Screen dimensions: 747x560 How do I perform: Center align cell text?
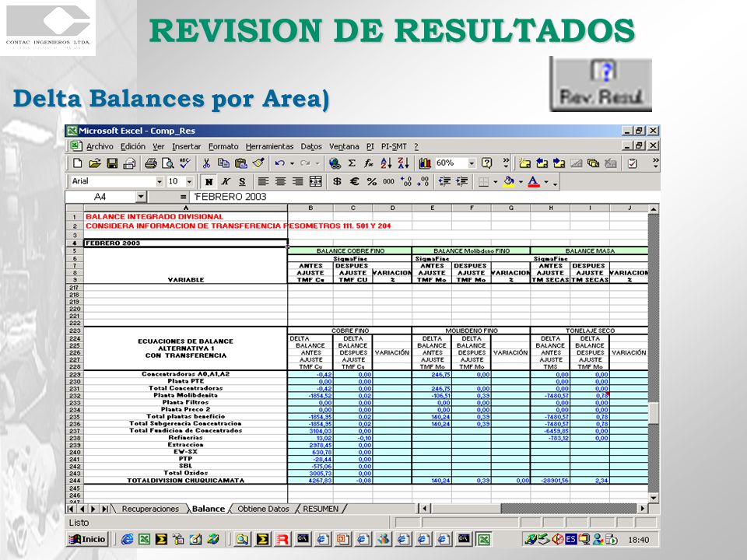tap(281, 181)
